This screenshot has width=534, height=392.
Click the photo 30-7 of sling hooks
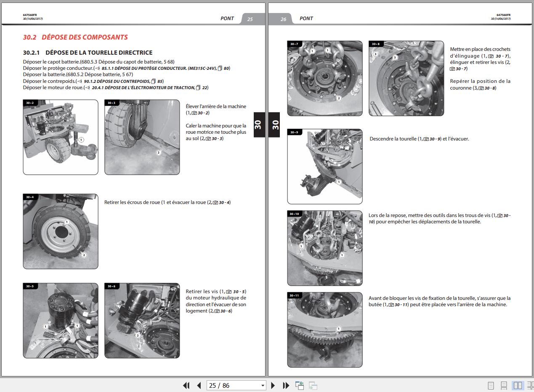click(325, 78)
